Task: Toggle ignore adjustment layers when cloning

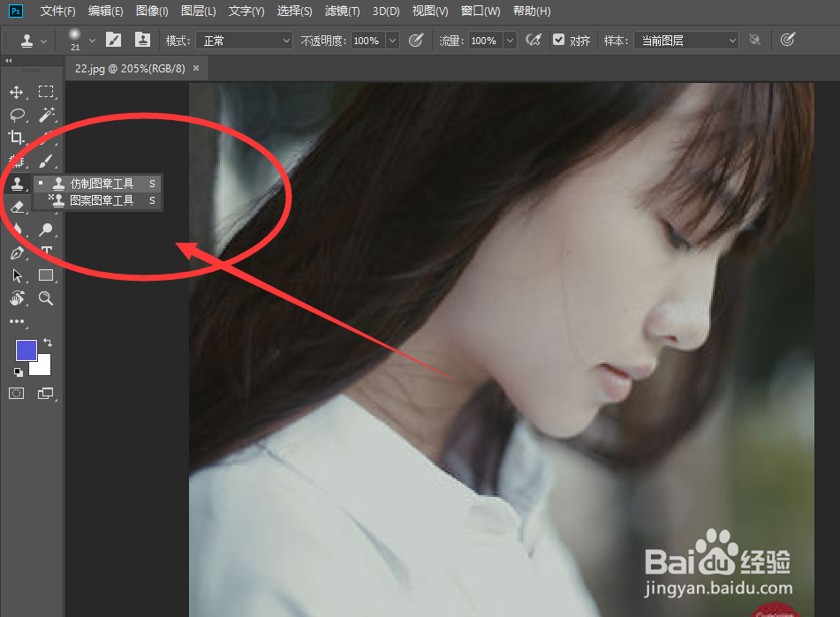Action: coord(755,40)
